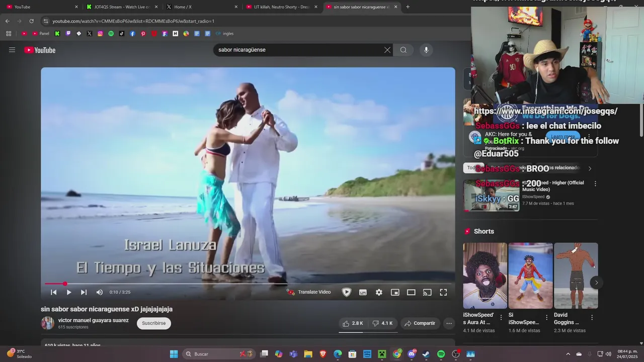Image resolution: width=644 pixels, height=362 pixels.
Task: Go to YouTube home via logo
Action: pos(40,50)
